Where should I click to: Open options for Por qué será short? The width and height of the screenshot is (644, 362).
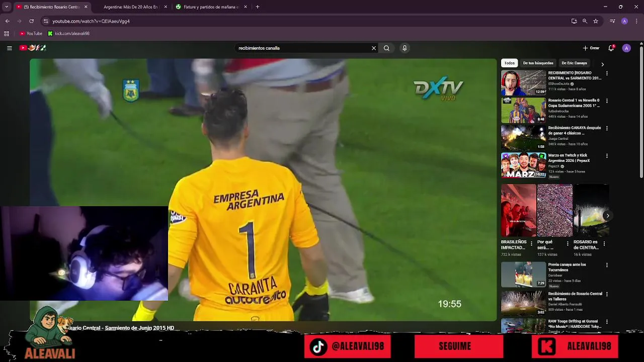pos(568,243)
